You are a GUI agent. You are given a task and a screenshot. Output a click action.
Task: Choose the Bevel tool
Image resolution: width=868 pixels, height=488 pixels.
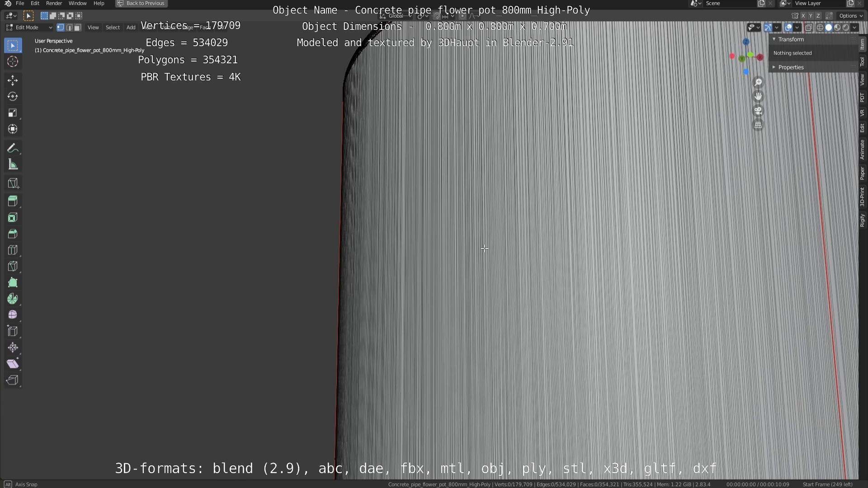[13, 234]
